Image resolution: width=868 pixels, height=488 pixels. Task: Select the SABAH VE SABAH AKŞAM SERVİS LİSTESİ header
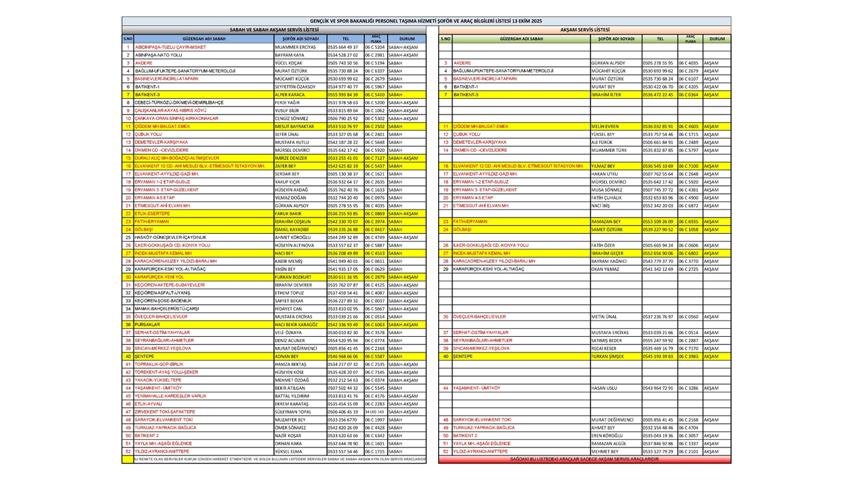coord(274,30)
